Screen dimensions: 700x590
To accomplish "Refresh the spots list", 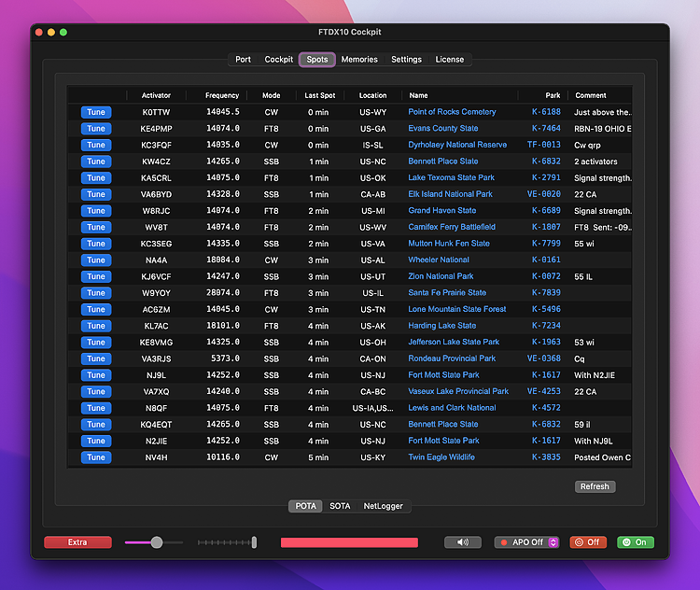I will coord(595,486).
